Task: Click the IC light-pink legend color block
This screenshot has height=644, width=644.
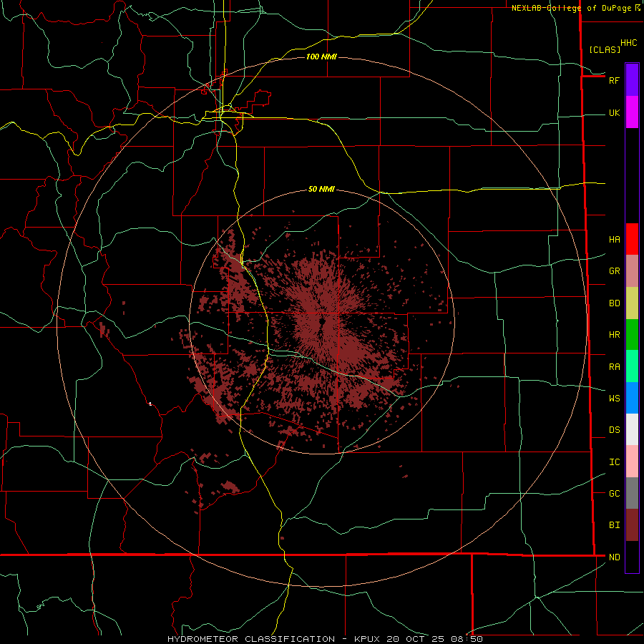Action: pos(632,462)
